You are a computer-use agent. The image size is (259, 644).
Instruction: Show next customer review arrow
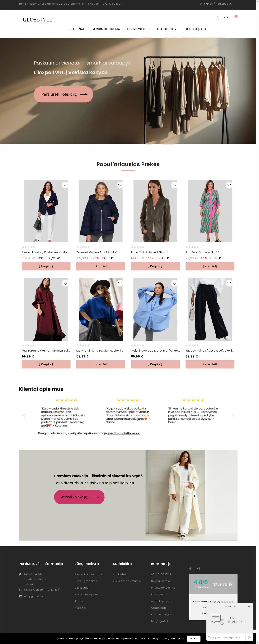(233, 415)
